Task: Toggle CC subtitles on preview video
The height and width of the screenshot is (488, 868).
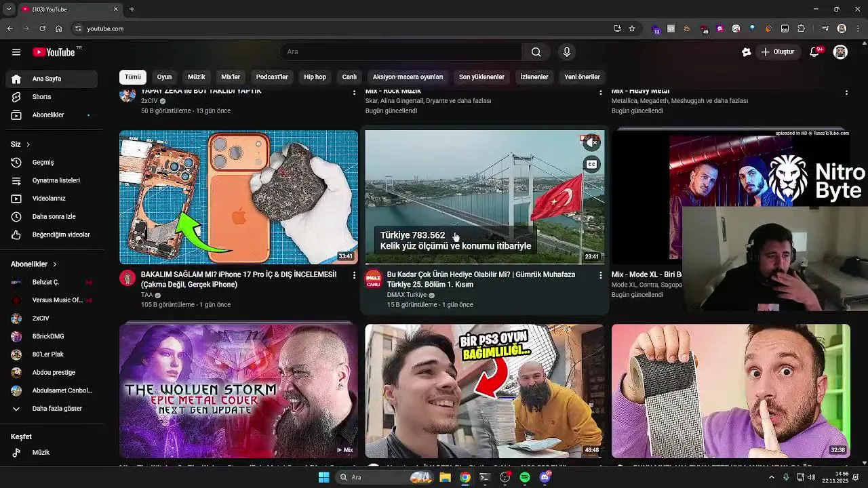Action: (x=592, y=165)
